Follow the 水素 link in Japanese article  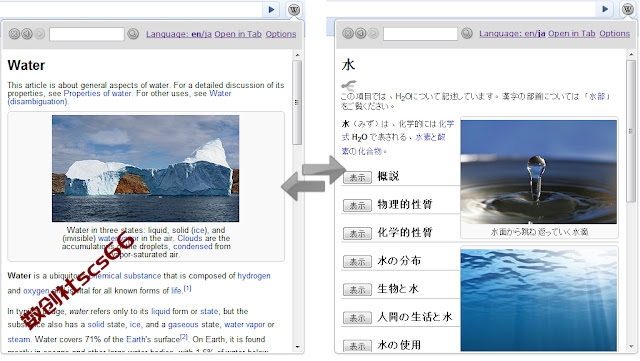click(422, 137)
